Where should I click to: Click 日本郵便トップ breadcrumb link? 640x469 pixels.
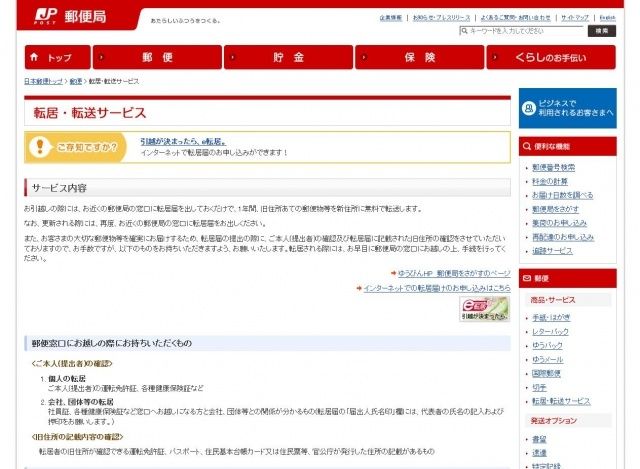[43, 81]
